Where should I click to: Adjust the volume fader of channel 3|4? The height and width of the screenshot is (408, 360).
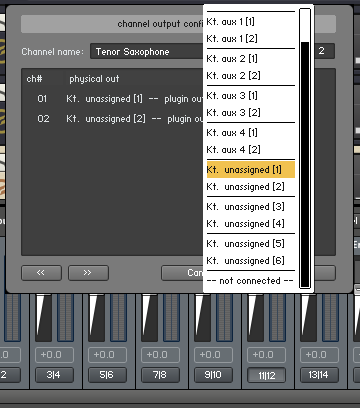pyautogui.click(x=43, y=317)
